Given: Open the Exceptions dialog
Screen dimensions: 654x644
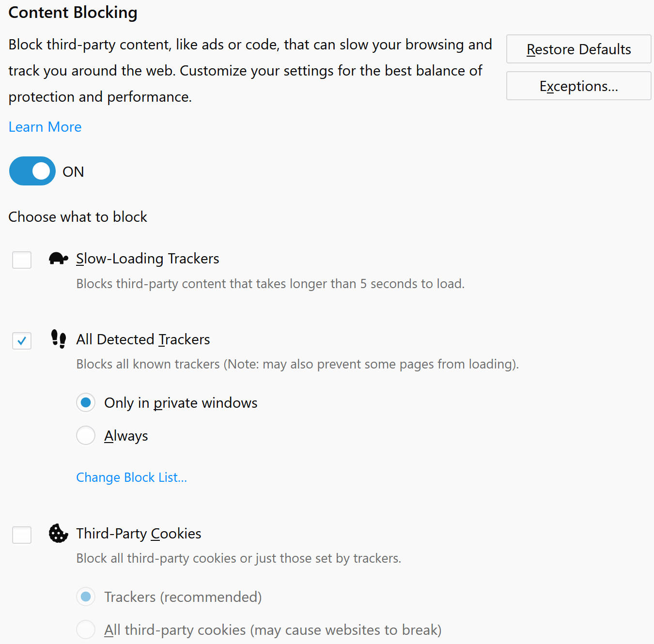Looking at the screenshot, I should click(578, 86).
